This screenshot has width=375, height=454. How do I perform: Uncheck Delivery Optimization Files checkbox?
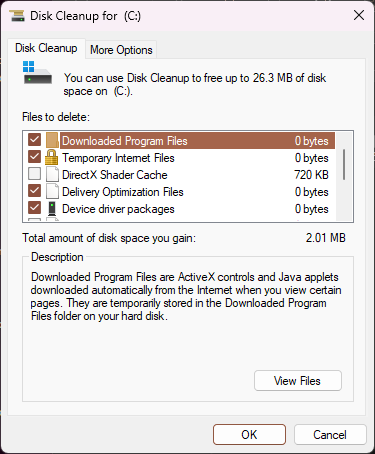pos(34,191)
